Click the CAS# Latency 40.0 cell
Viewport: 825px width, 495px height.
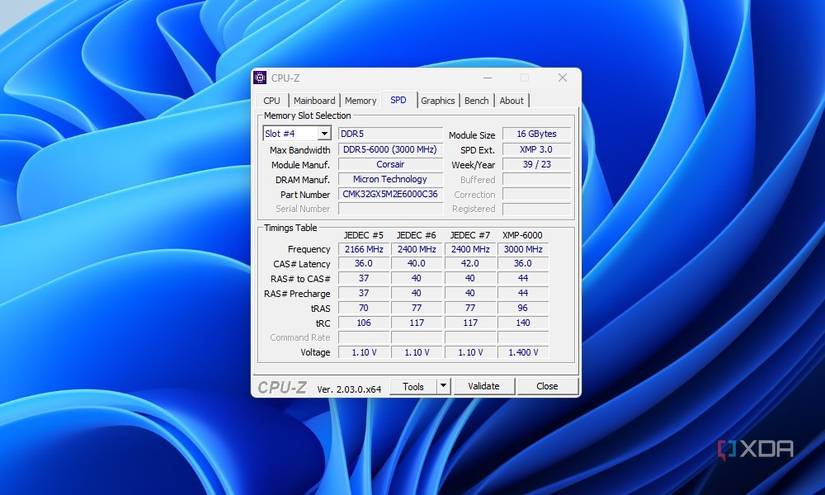[416, 264]
